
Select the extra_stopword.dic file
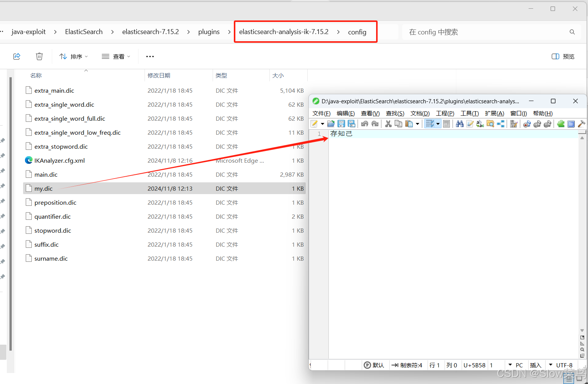[164, 146]
